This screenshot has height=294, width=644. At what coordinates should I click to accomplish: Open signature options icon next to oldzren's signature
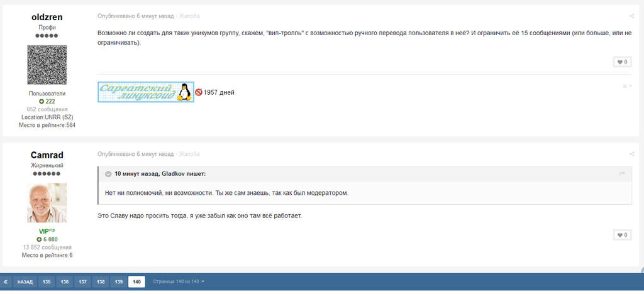pos(627,86)
